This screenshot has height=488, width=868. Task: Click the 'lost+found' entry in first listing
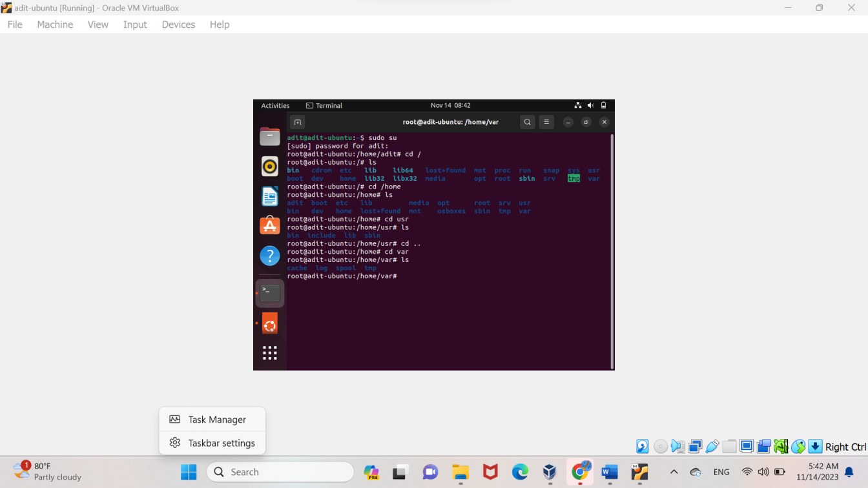445,170
